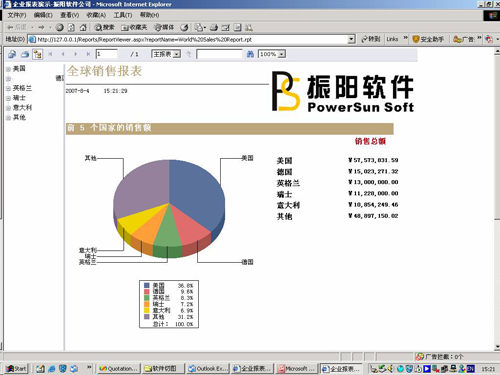Expand the 英格兰 tree node
Viewport: 500px width, 375px height.
[x=8, y=89]
